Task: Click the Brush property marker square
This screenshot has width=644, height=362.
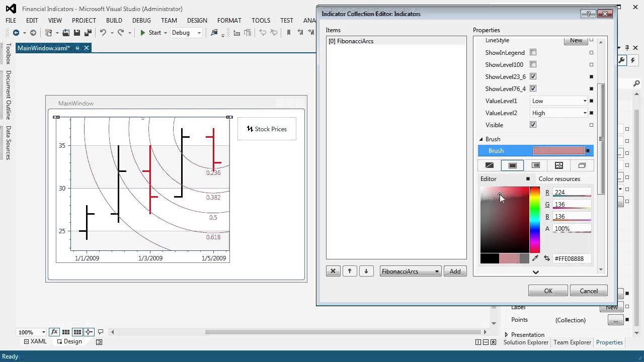Action: tap(588, 151)
